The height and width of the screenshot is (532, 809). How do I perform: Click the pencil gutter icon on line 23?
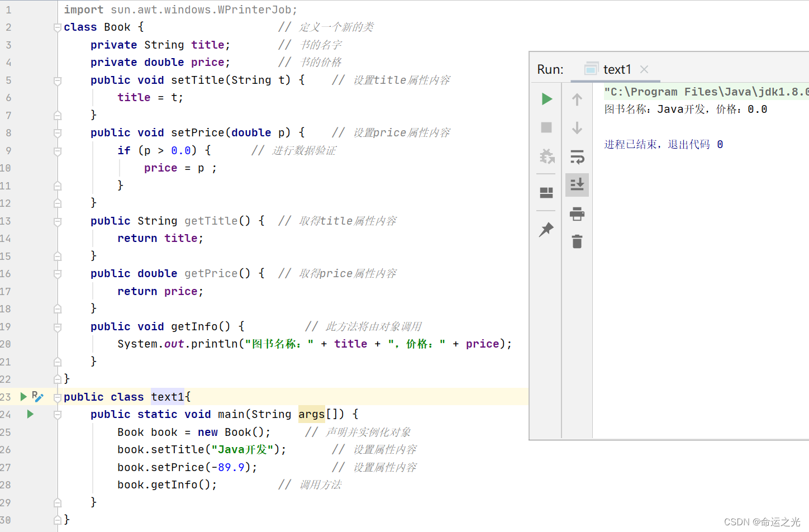(38, 397)
